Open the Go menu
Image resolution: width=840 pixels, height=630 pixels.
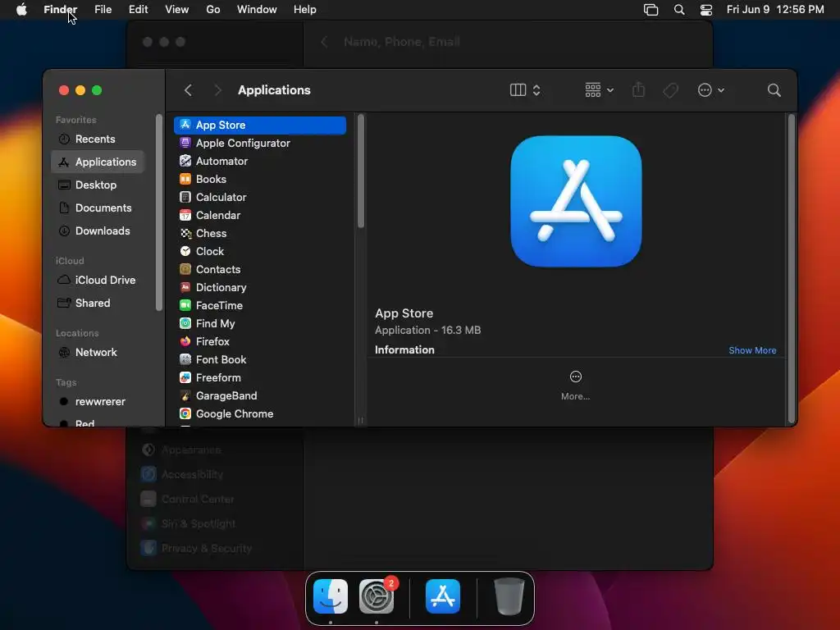pyautogui.click(x=213, y=10)
